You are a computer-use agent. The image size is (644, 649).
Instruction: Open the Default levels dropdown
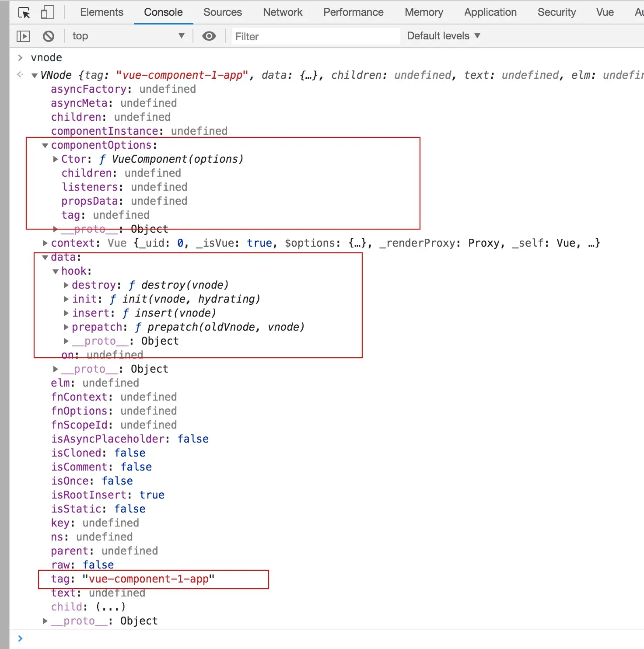443,36
